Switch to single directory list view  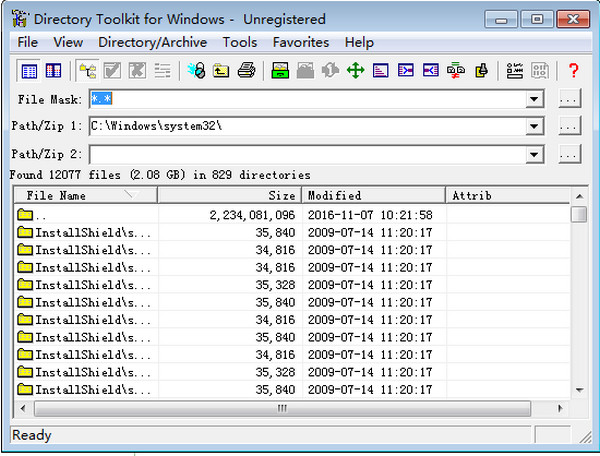click(29, 71)
